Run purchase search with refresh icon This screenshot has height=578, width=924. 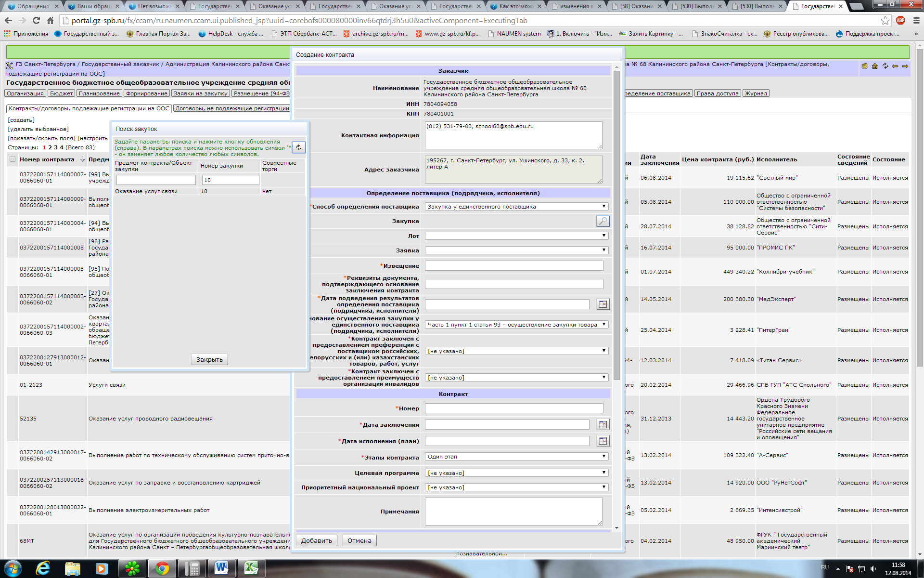tap(299, 147)
